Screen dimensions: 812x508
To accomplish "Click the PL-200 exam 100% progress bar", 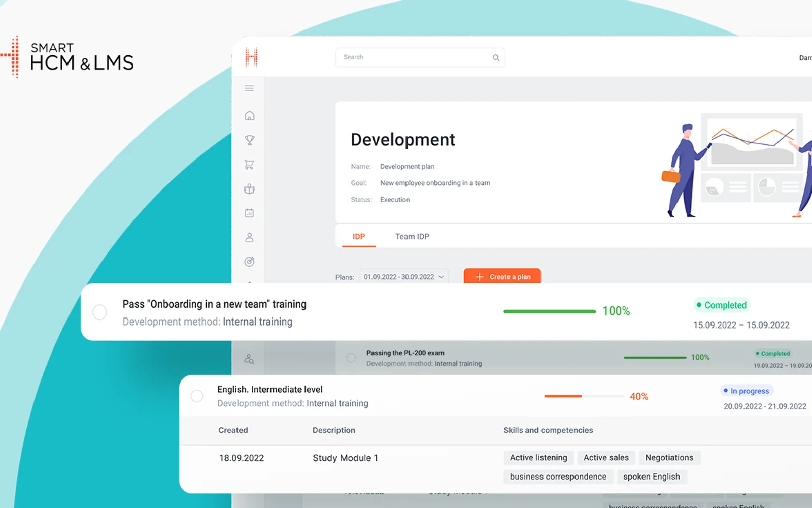I will tap(655, 358).
